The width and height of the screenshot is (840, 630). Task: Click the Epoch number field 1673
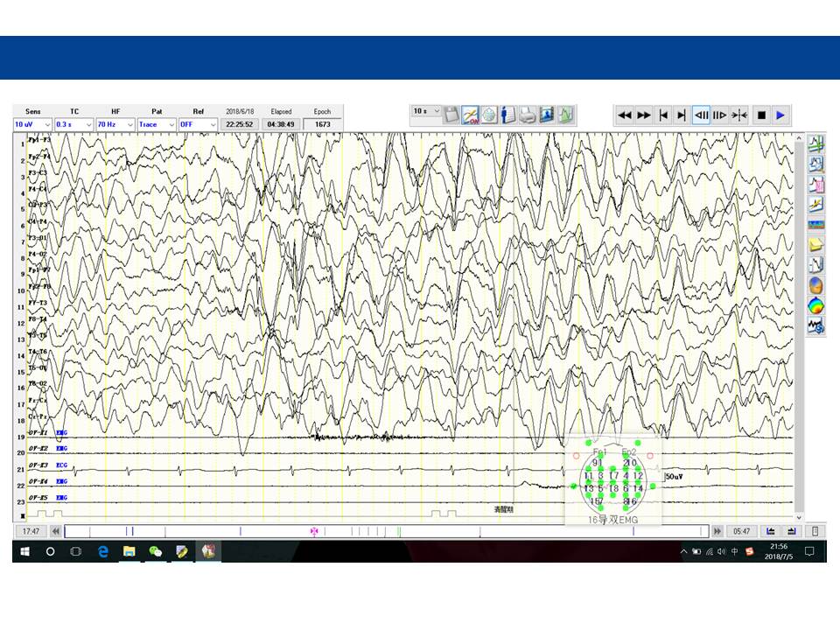click(x=323, y=124)
